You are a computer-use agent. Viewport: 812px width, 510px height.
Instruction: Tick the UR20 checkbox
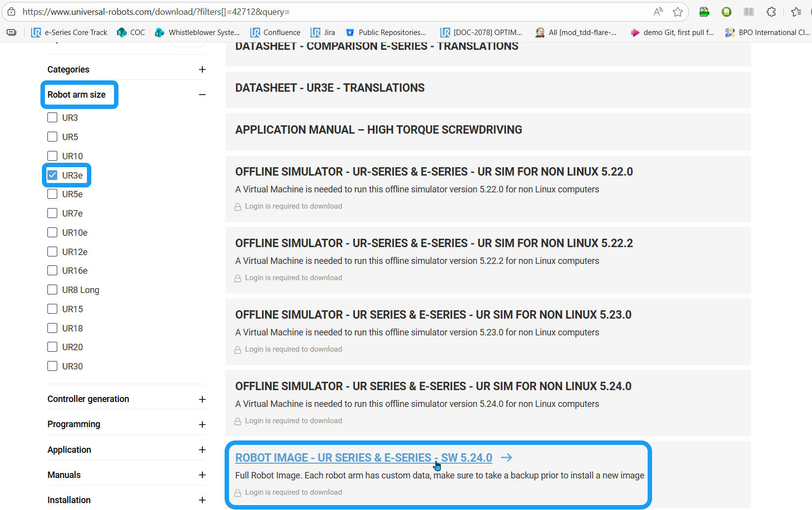pyautogui.click(x=53, y=347)
